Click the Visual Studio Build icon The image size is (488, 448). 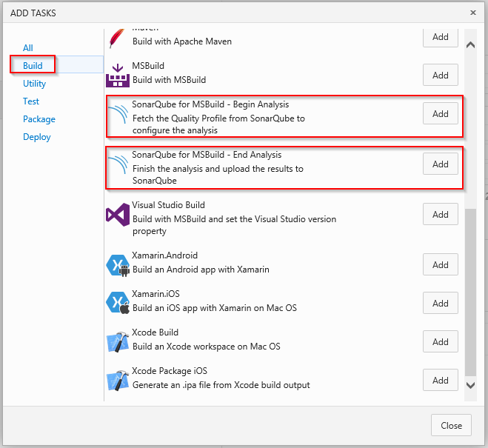point(118,215)
